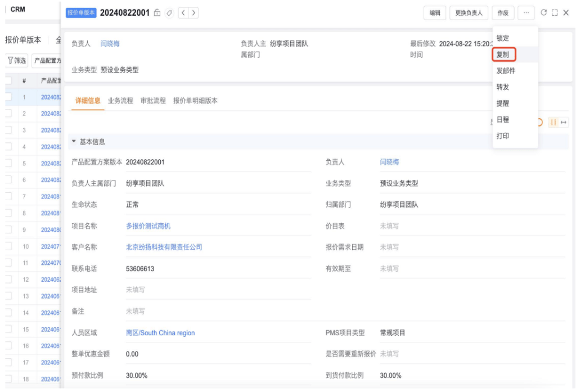Viewport: 576px width, 392px height.
Task: Click the fullscreen expand icon in header
Action: (555, 12)
